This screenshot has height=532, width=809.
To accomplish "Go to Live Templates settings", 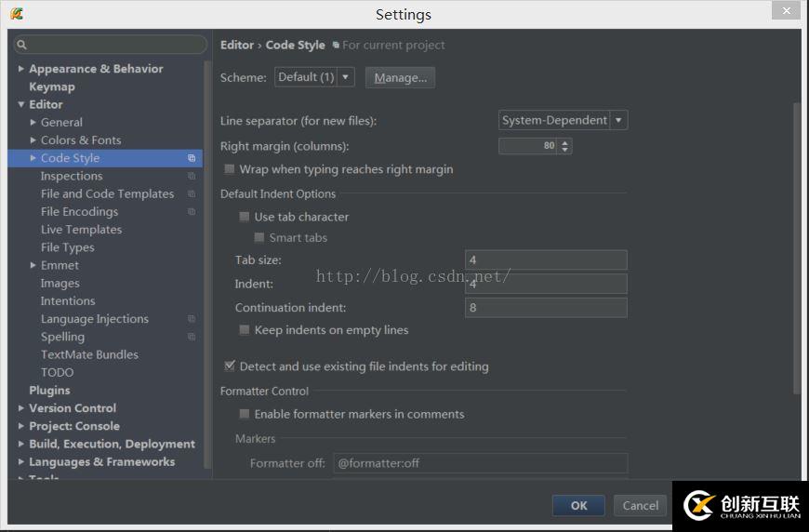I will pos(82,230).
